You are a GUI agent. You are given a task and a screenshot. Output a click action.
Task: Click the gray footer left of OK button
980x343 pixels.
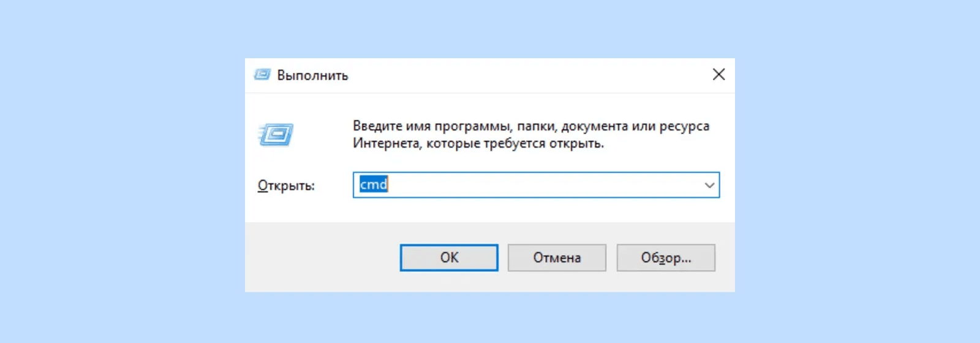tap(318, 258)
